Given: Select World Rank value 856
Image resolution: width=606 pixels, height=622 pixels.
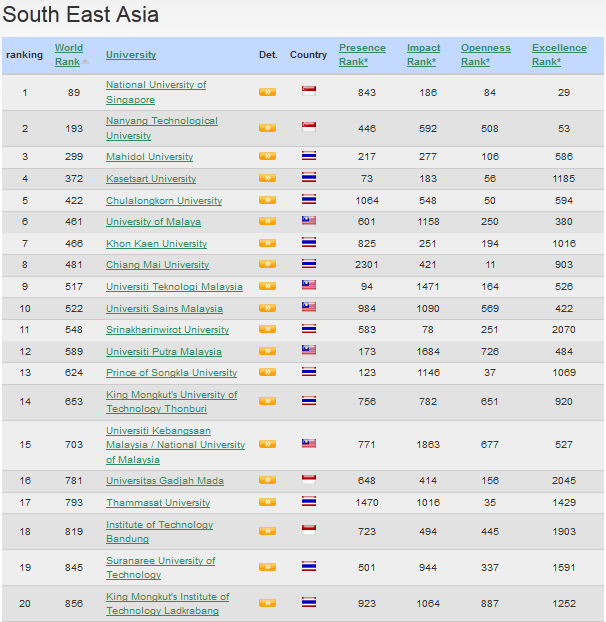Looking at the screenshot, I should click(x=74, y=604).
